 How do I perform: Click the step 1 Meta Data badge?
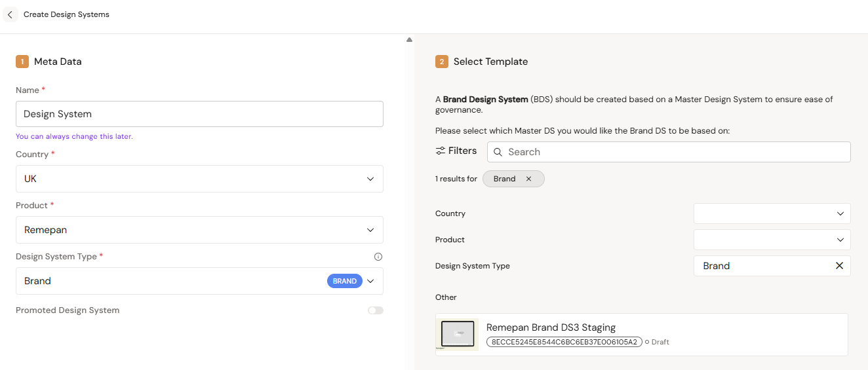22,62
